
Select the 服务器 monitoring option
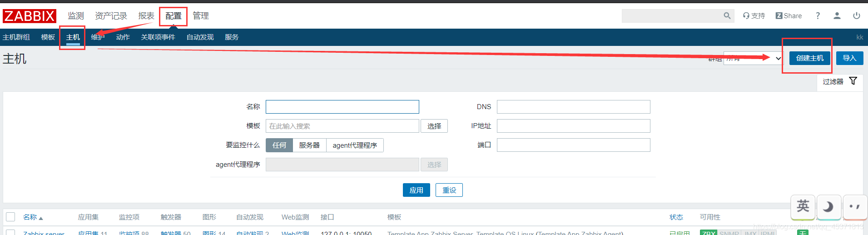click(x=309, y=145)
